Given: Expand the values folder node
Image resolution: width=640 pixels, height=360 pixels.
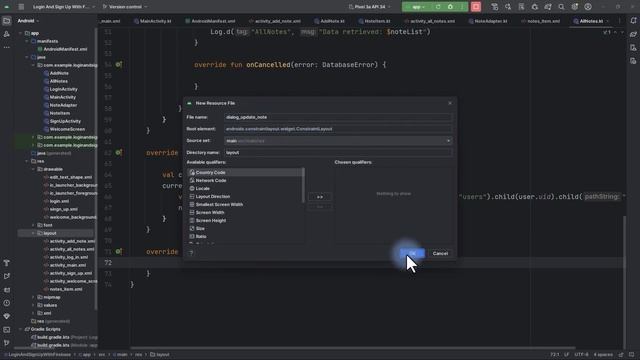Looking at the screenshot, I should 33,305.
